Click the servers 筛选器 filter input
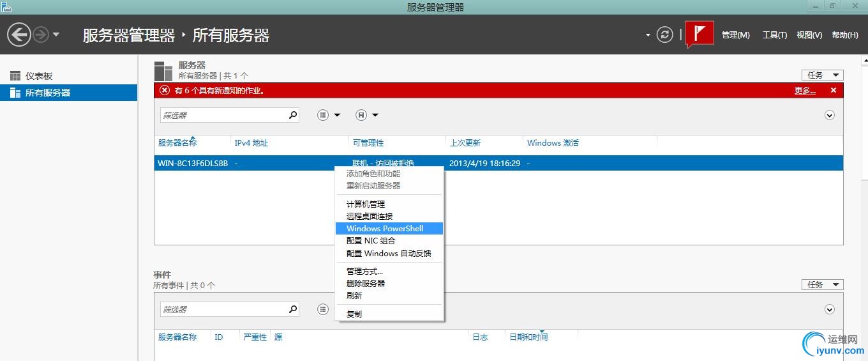The width and height of the screenshot is (868, 361). coord(223,115)
